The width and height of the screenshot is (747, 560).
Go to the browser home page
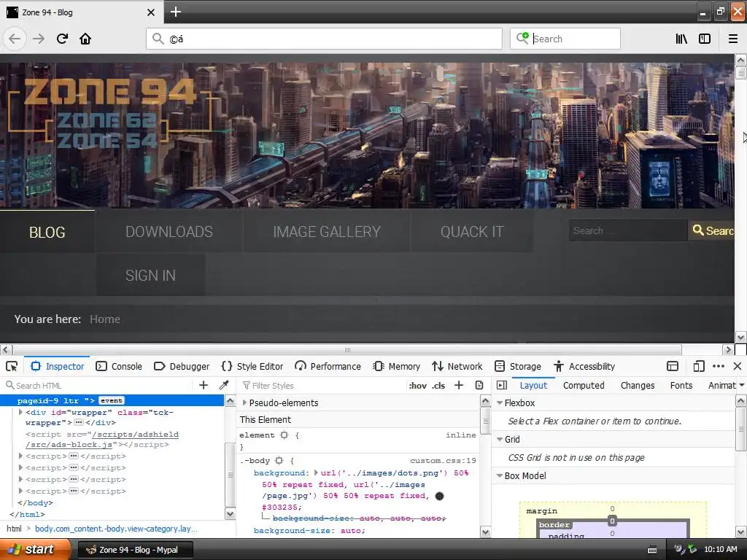[x=85, y=39]
